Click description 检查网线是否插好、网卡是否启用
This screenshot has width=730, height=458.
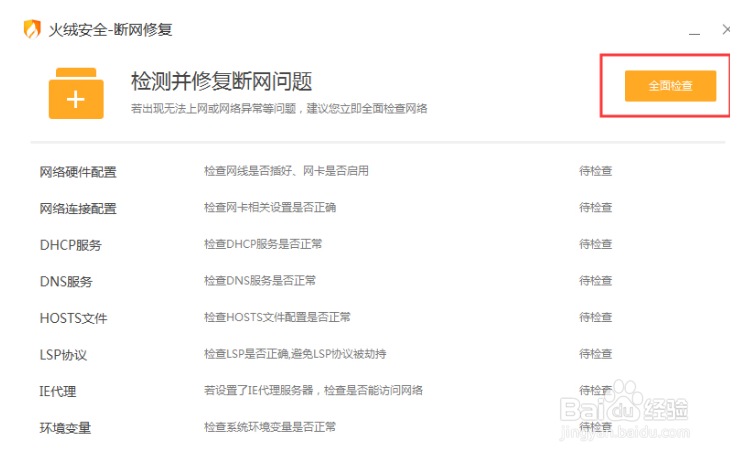pos(286,171)
